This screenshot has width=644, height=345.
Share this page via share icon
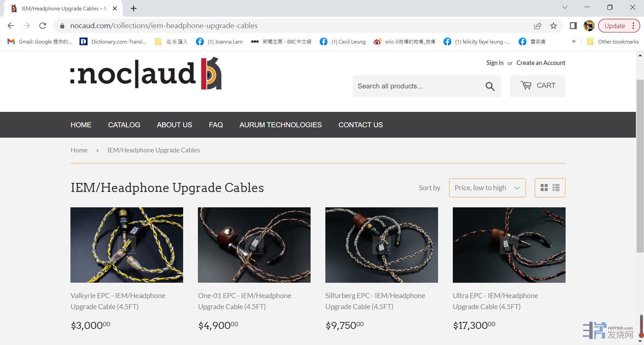[538, 26]
